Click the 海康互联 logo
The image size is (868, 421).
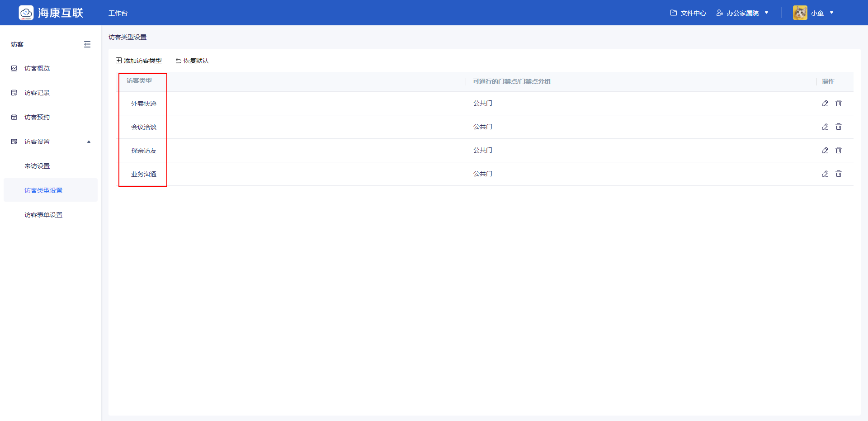(x=51, y=13)
